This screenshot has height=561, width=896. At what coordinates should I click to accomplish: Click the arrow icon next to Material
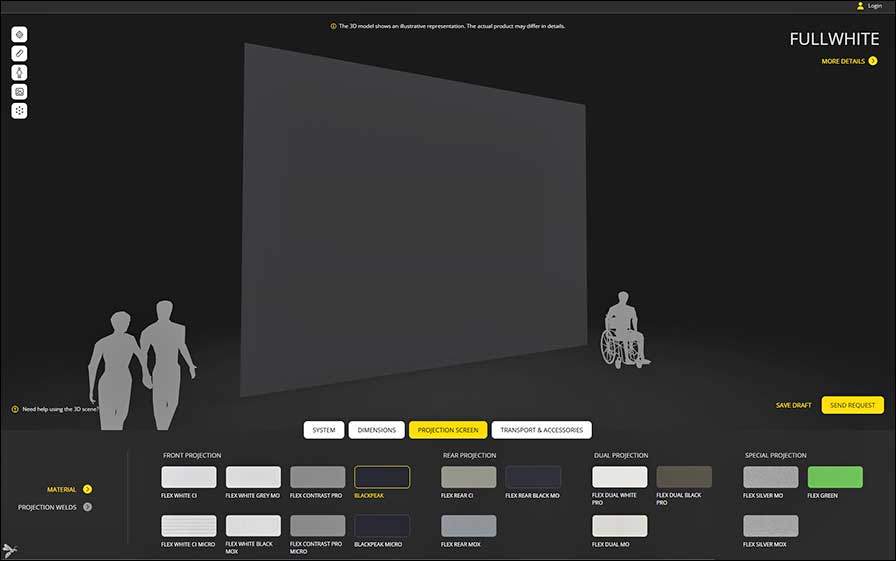point(87,489)
